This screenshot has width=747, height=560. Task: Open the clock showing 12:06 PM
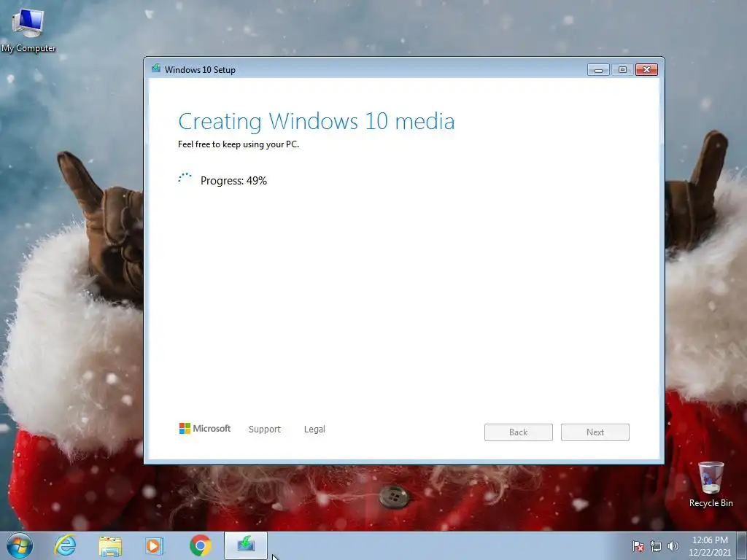click(710, 546)
